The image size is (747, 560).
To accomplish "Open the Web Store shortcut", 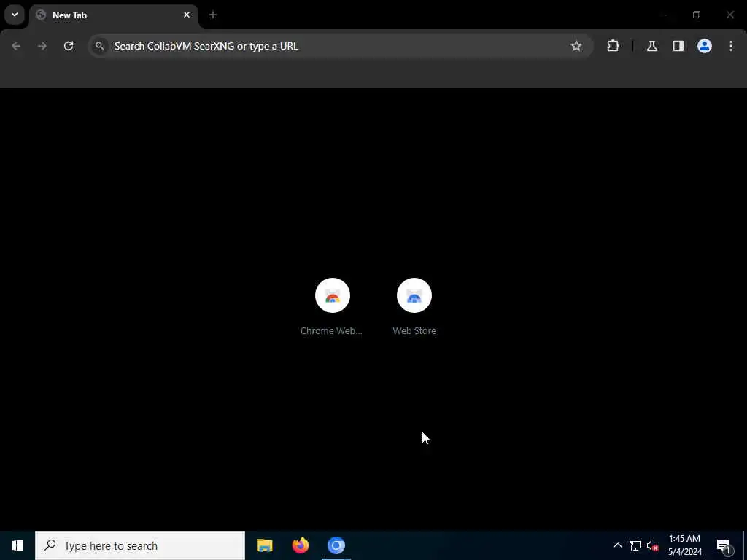I will (x=414, y=307).
